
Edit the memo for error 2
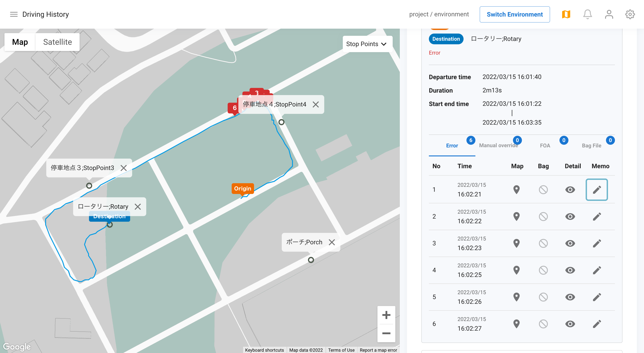coord(596,216)
